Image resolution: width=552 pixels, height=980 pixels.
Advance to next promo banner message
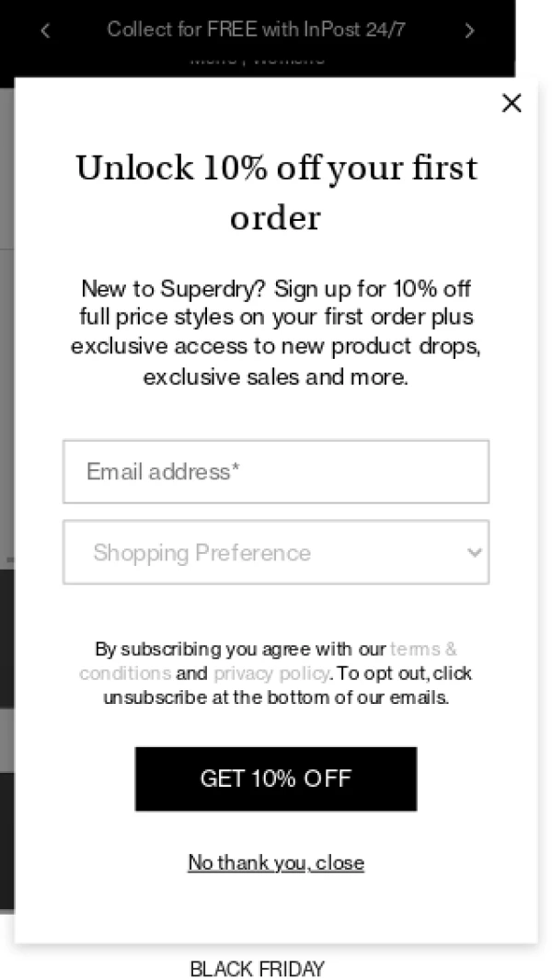[469, 30]
